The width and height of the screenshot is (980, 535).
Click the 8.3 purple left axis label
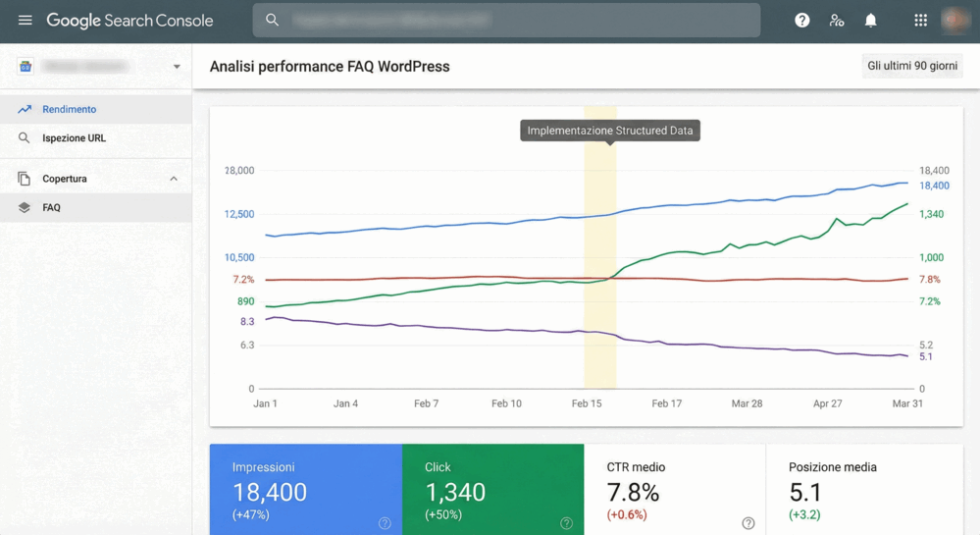point(247,322)
